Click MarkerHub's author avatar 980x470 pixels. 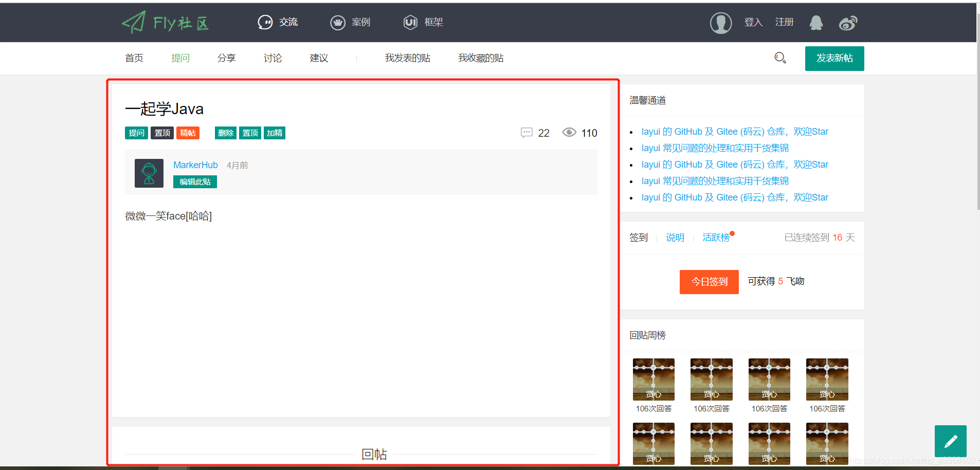point(149,173)
